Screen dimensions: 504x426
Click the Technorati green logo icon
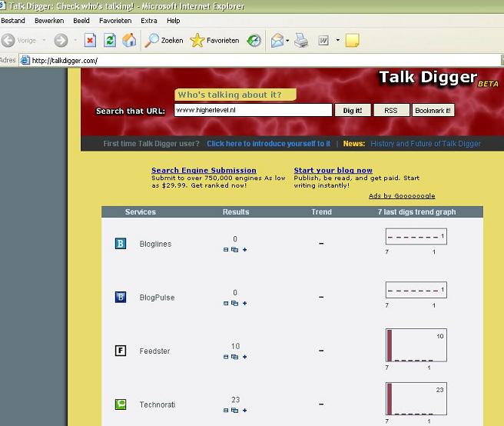pos(121,404)
